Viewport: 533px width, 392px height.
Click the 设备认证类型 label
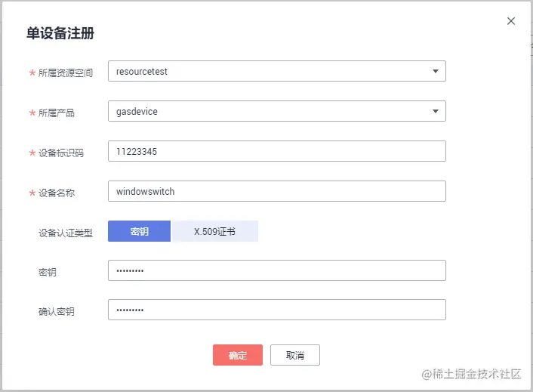pos(65,233)
